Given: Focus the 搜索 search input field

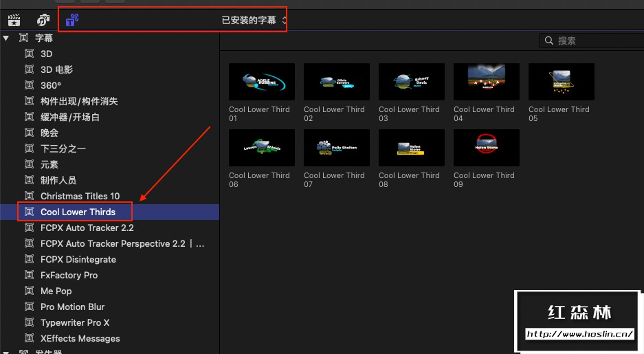Looking at the screenshot, I should pos(592,41).
